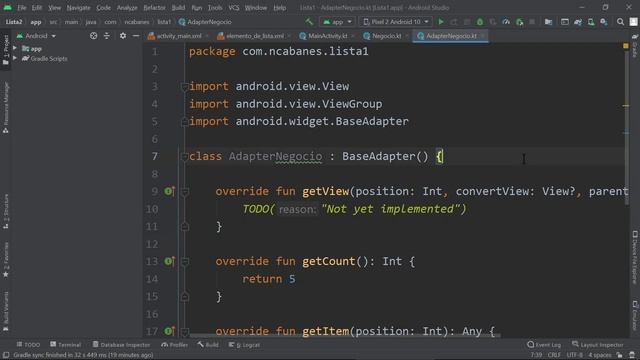Open the Terminal tool window button
The image size is (640, 360).
pyautogui.click(x=65, y=344)
